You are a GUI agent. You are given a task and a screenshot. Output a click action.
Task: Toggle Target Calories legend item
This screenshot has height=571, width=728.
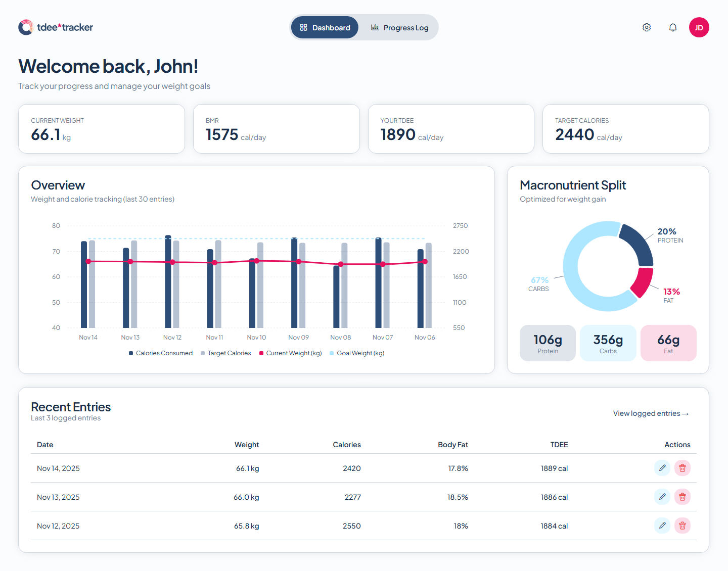coord(226,353)
